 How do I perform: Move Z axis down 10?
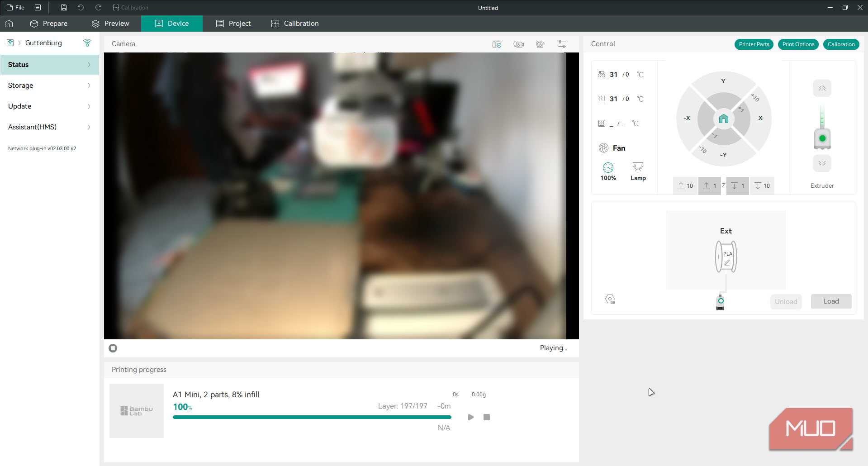pos(763,185)
